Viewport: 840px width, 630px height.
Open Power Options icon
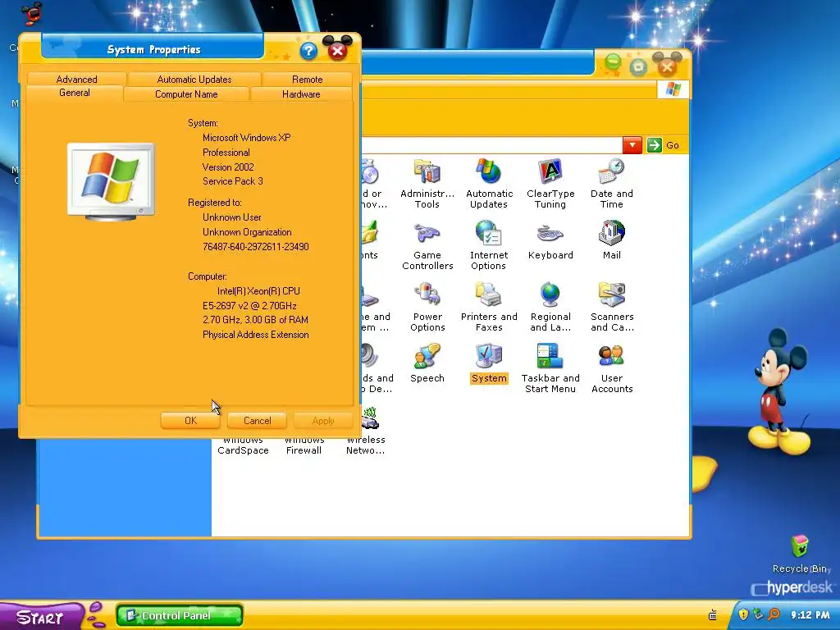427,307
